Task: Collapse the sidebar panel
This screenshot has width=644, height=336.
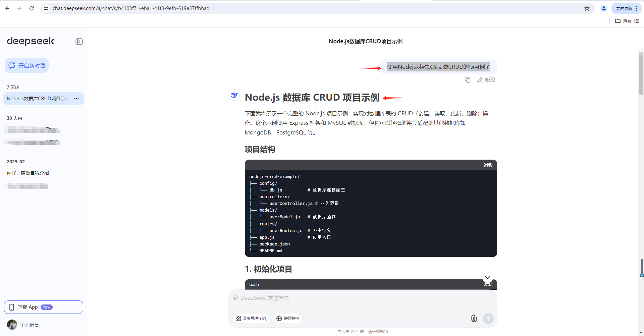Action: pos(79,41)
